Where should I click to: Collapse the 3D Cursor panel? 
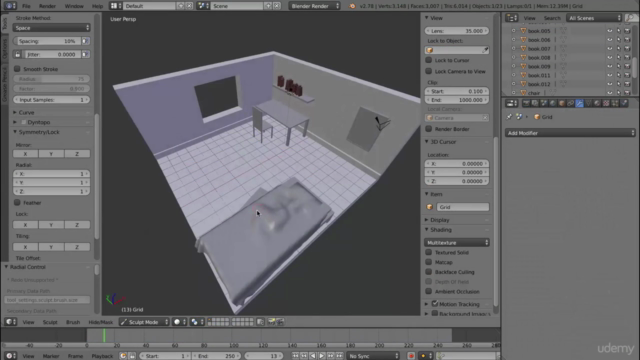[443, 142]
